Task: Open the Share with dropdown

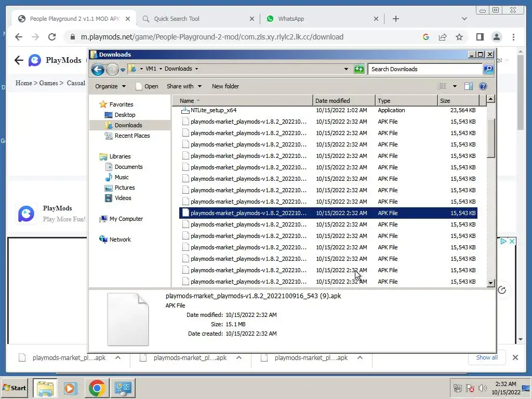Action: [184, 86]
